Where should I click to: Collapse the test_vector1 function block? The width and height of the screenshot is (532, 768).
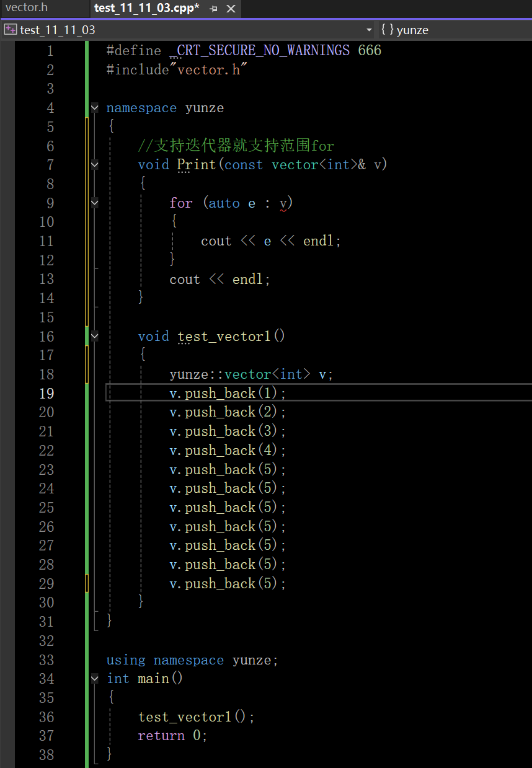94,337
